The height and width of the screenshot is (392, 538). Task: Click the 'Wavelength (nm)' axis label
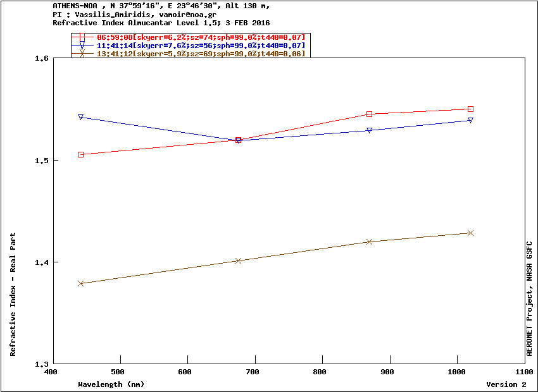pos(111,384)
